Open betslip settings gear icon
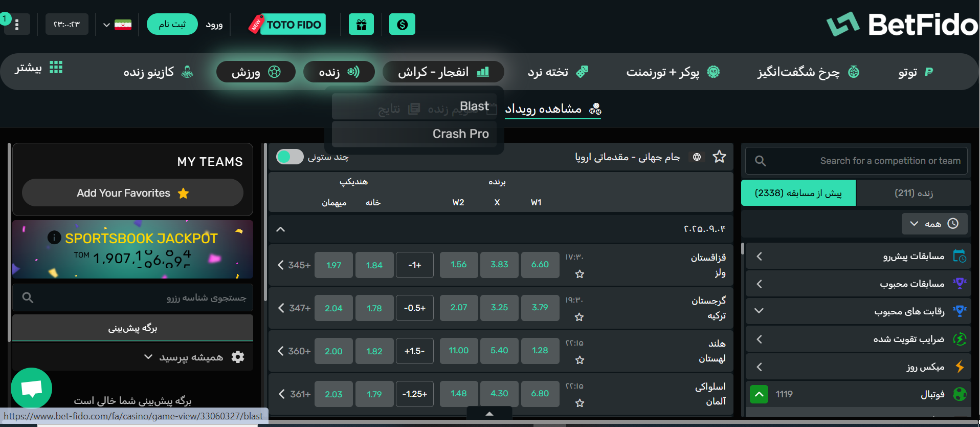 (238, 357)
